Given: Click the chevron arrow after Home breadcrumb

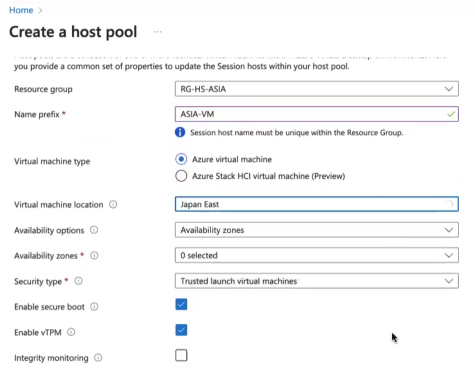Looking at the screenshot, I should pyautogui.click(x=40, y=11).
